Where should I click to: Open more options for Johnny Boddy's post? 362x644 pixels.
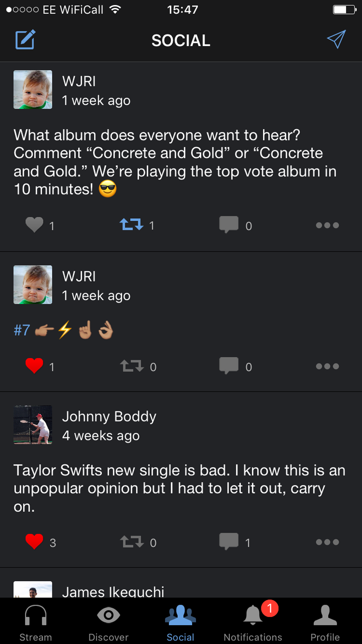pos(327,542)
